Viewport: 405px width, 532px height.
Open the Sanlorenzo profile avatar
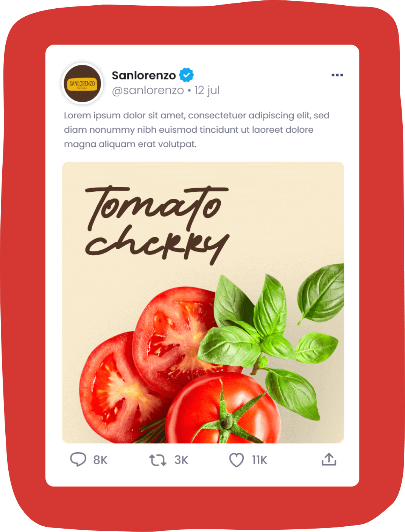click(82, 84)
